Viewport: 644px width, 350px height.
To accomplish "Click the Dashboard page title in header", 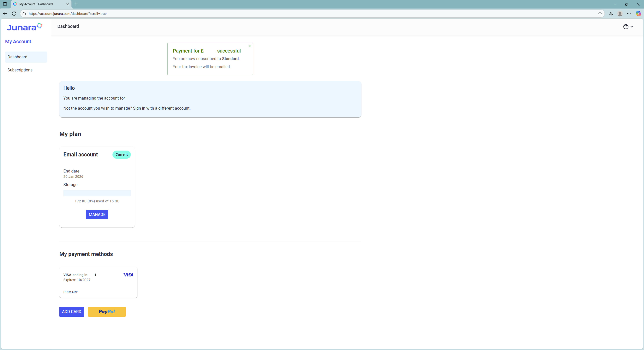I will point(68,26).
